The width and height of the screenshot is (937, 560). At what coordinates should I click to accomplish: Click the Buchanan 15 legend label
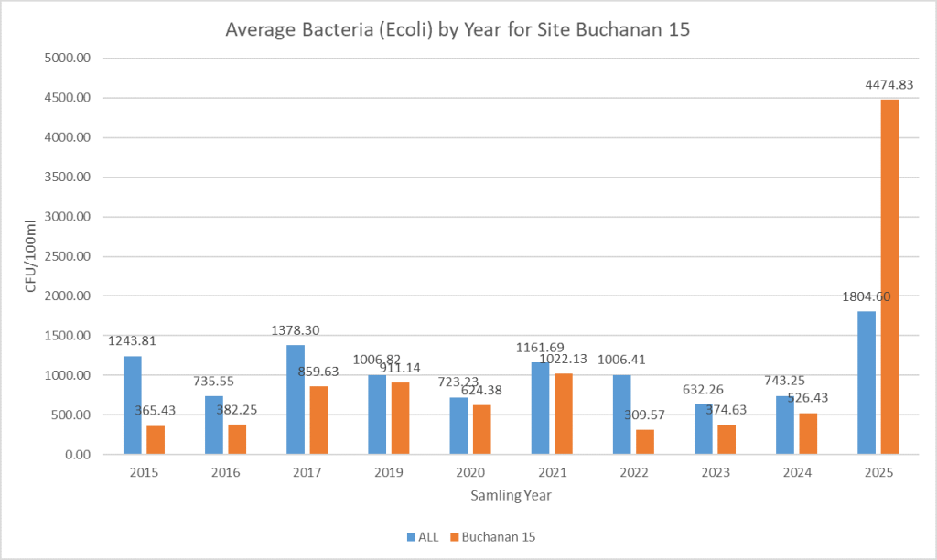click(x=498, y=537)
